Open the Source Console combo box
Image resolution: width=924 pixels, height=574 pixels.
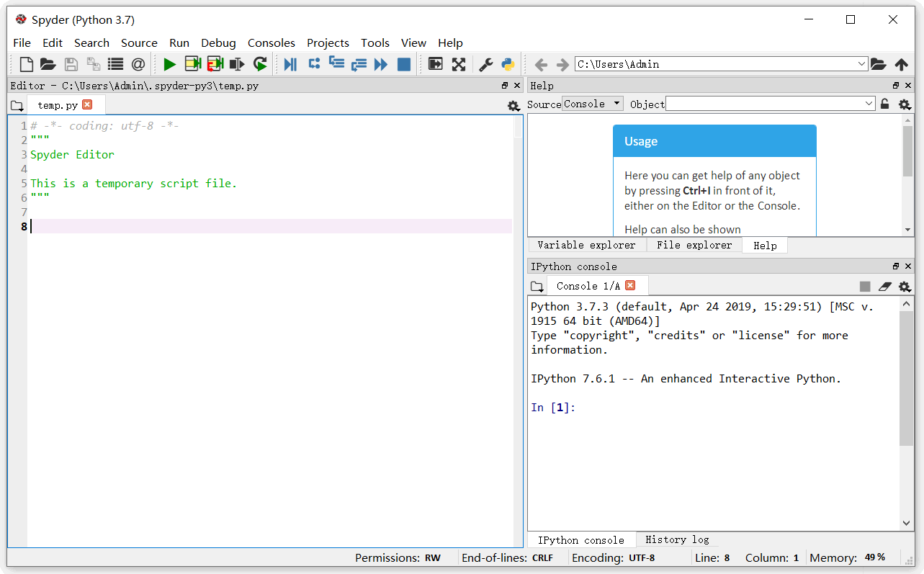tap(593, 104)
